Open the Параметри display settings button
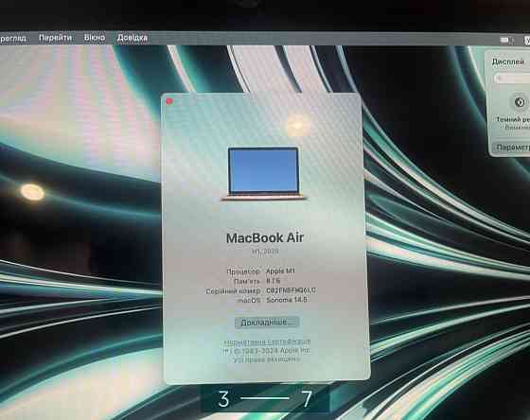530x420 pixels. [x=512, y=147]
